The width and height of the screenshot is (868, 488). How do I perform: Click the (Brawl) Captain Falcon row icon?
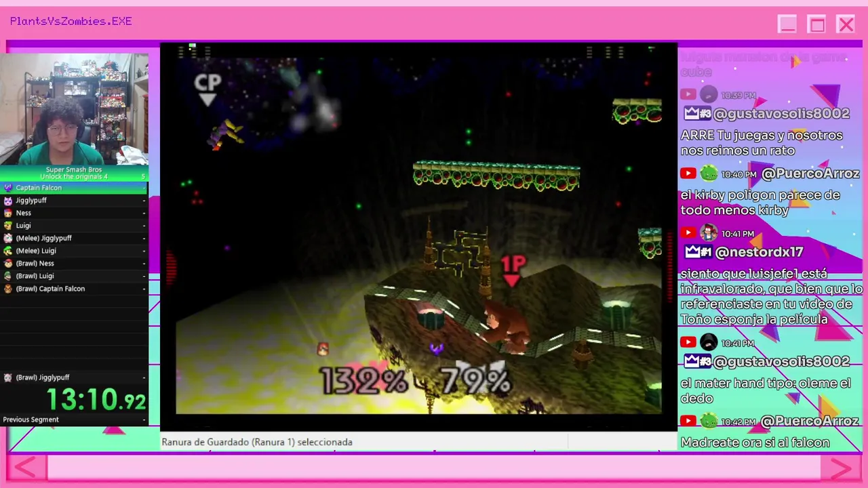point(8,289)
